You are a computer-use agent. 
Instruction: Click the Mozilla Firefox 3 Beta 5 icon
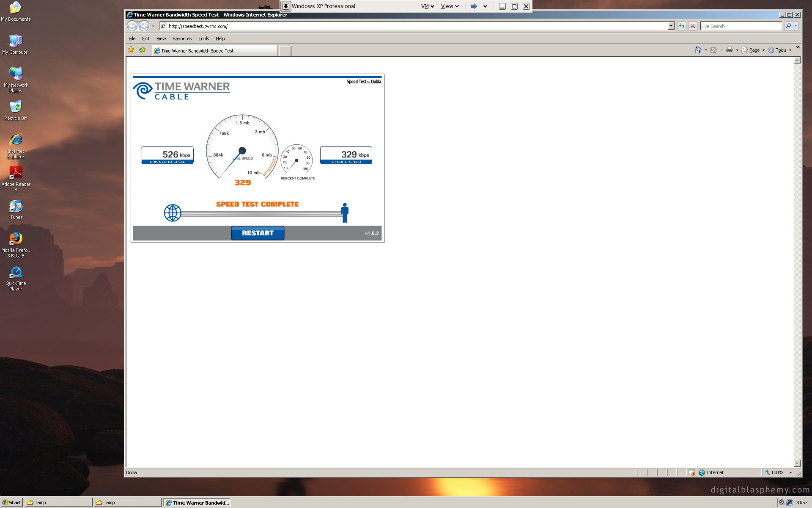click(x=16, y=245)
